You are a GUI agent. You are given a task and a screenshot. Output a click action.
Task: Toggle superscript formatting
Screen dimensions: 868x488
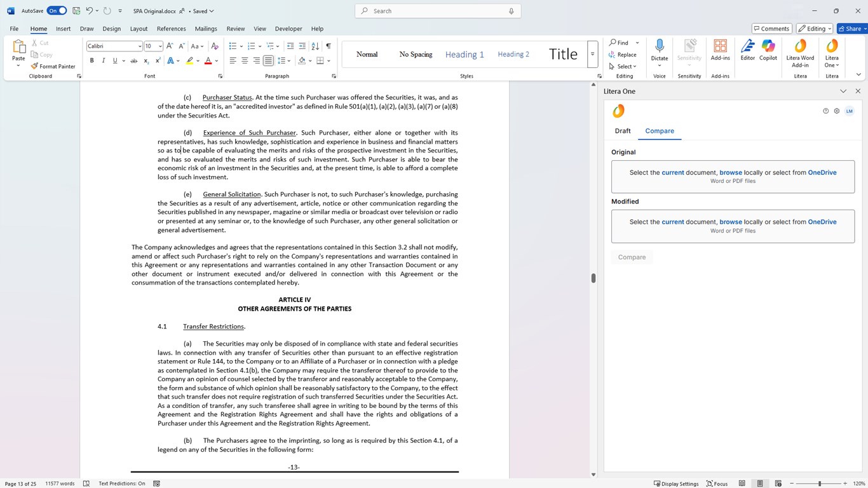tap(158, 61)
